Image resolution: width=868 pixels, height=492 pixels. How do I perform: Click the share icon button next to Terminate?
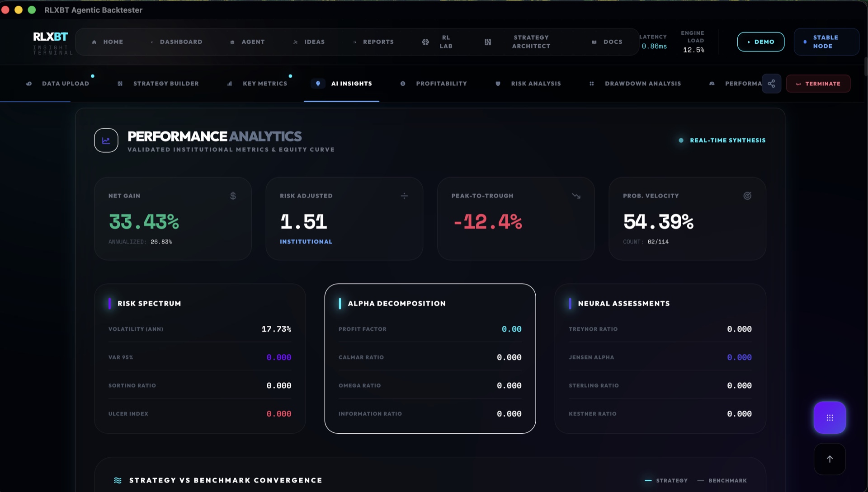(x=771, y=84)
